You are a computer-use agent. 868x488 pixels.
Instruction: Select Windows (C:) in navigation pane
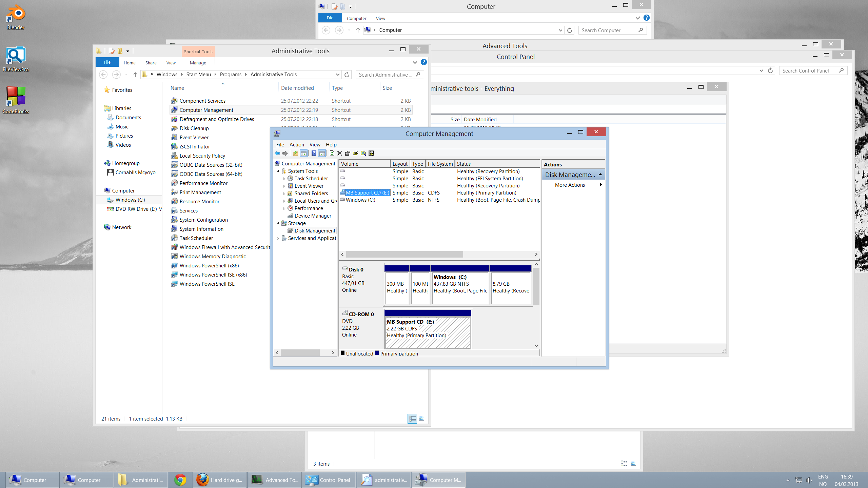[x=130, y=200]
